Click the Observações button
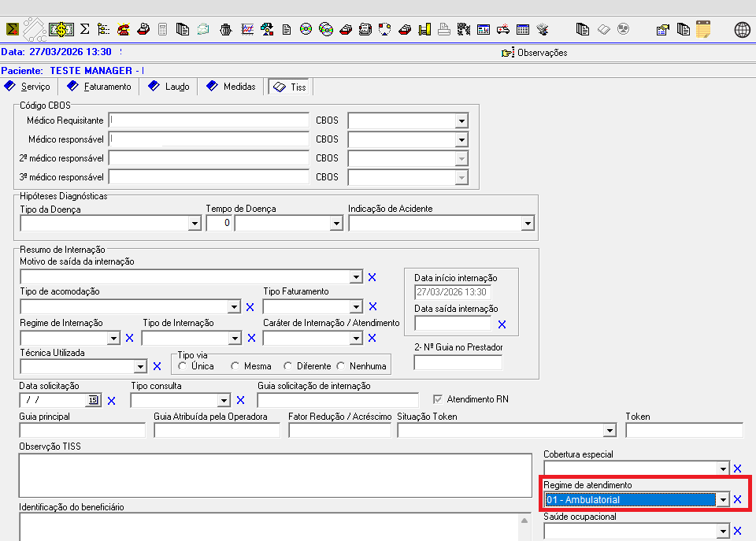The width and height of the screenshot is (756, 541). [x=535, y=53]
